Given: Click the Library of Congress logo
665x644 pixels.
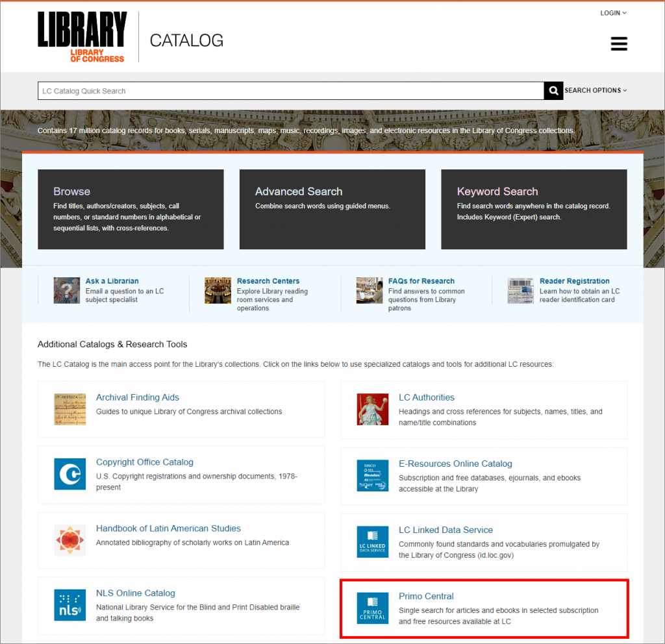Looking at the screenshot, I should click(82, 37).
